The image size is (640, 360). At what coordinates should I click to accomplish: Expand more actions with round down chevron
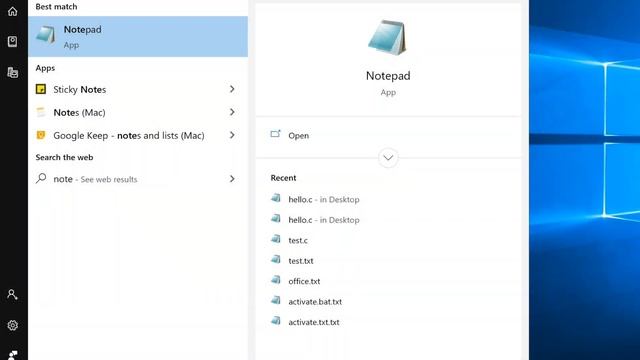388,158
